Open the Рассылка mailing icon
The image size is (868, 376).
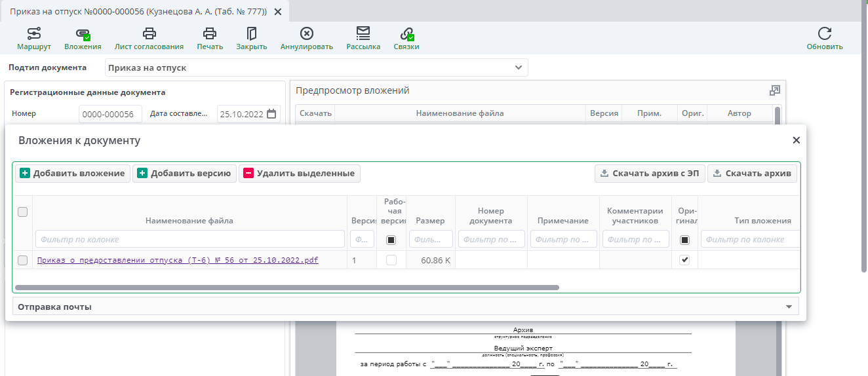[x=363, y=34]
